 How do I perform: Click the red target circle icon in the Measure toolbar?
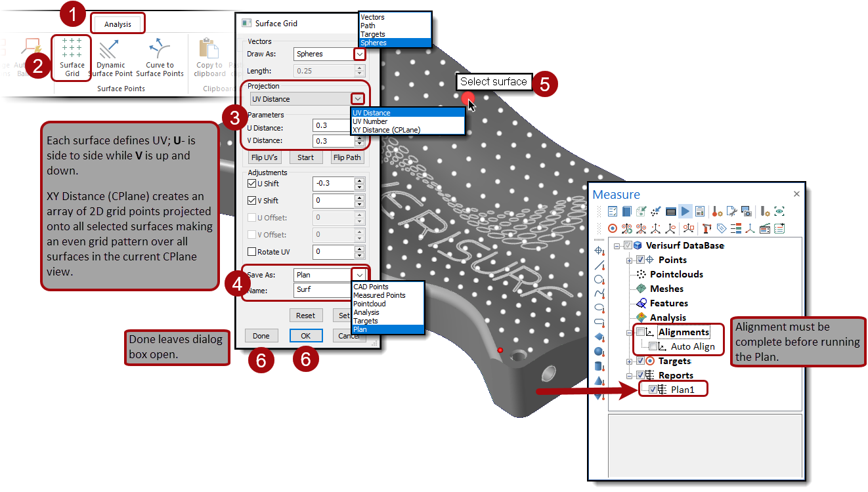pos(613,228)
